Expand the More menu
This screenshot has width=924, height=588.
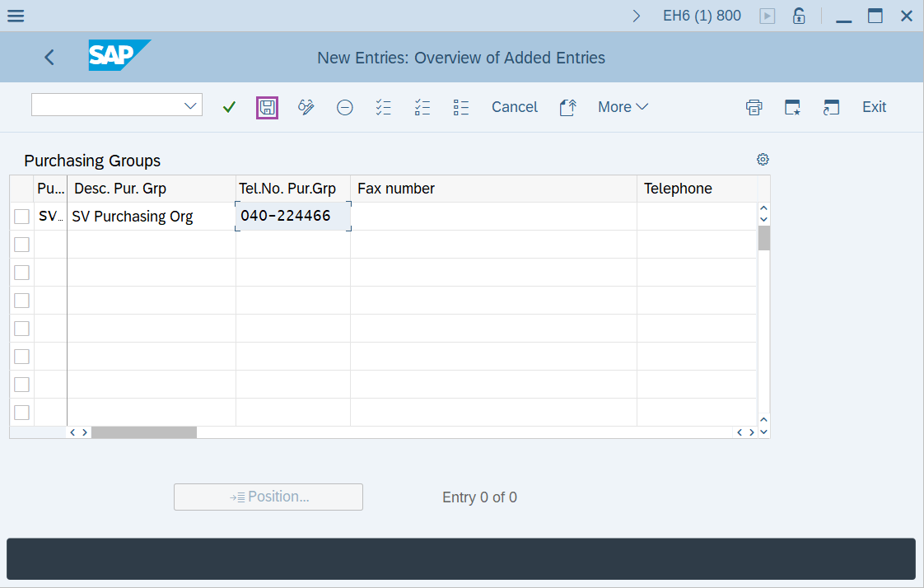click(623, 107)
